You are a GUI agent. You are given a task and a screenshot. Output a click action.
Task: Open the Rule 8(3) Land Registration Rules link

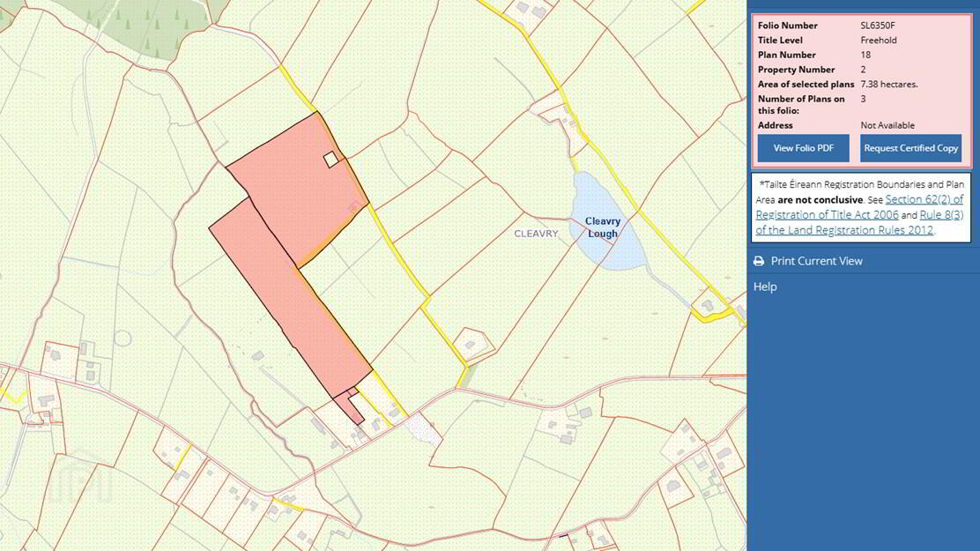(x=859, y=222)
